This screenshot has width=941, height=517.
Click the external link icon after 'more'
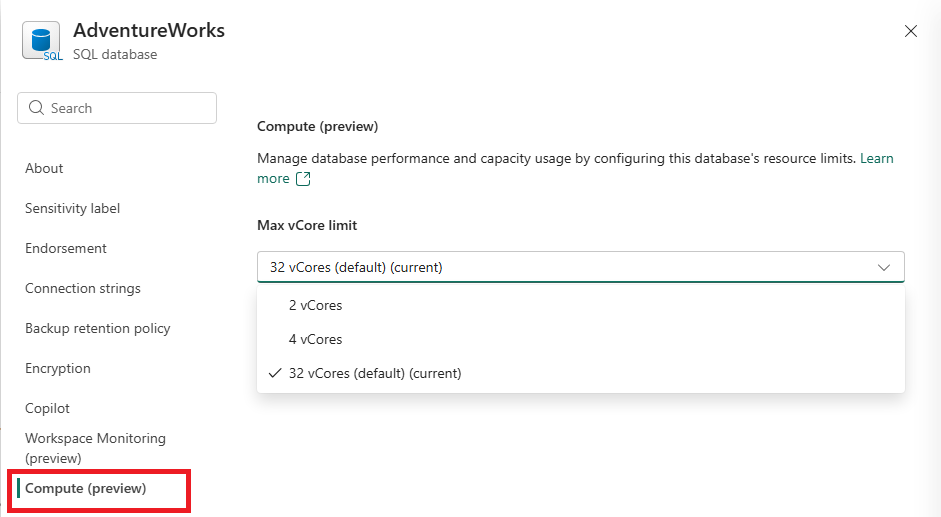click(303, 179)
